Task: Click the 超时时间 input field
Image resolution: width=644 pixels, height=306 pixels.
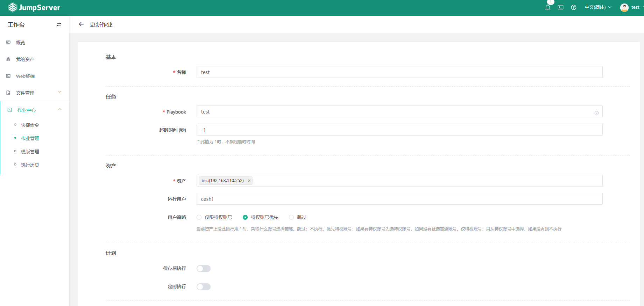Action: tap(399, 130)
